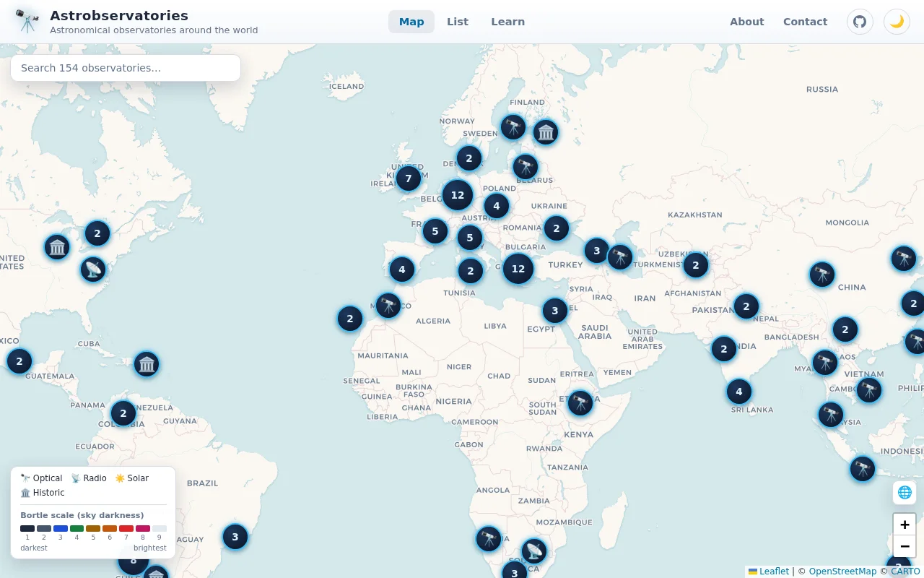Select the telescope marker over Sweden
The image size is (924, 578).
tap(513, 127)
